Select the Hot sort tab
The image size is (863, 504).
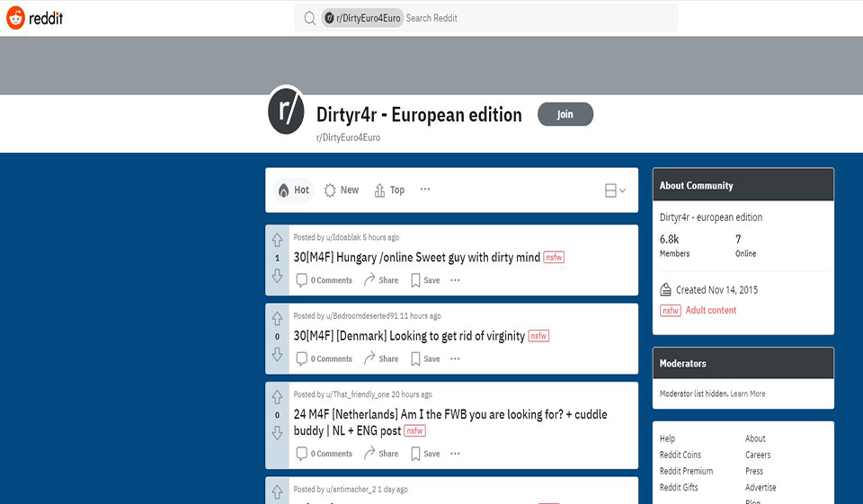(294, 190)
